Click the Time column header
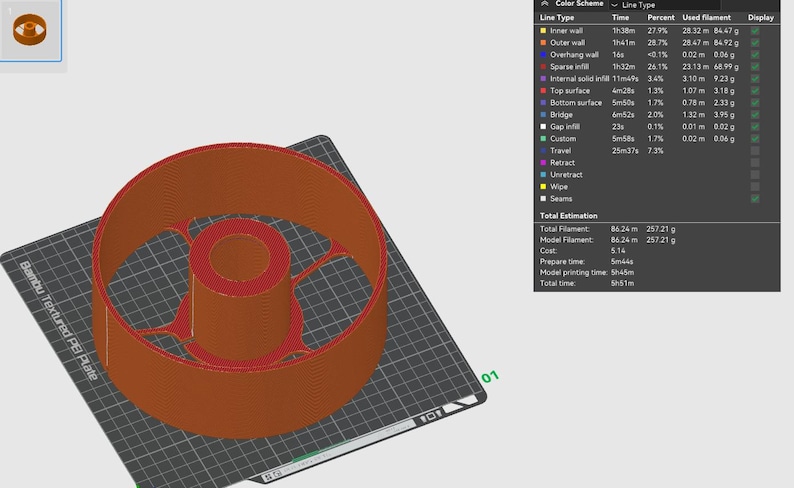 620,18
